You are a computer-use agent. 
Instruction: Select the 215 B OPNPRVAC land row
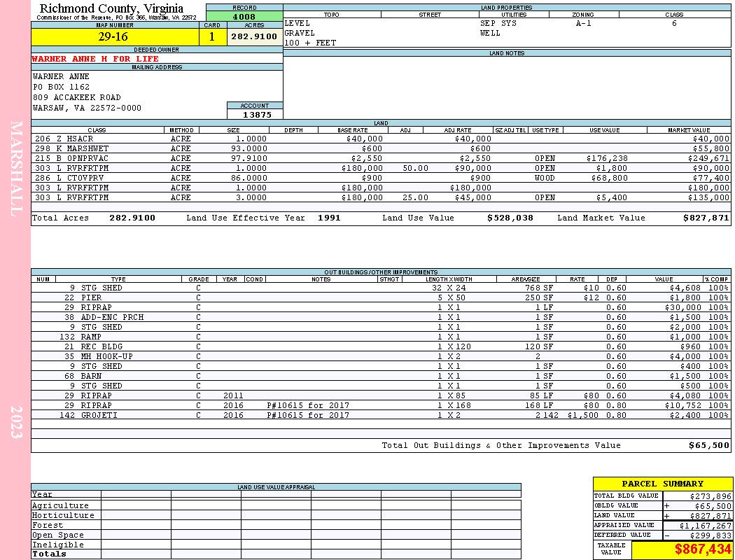point(381,158)
